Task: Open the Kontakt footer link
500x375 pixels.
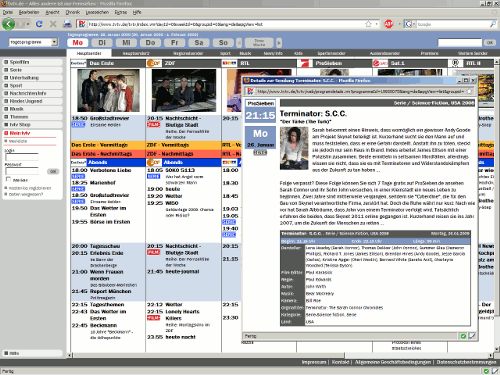Action: pos(340,362)
